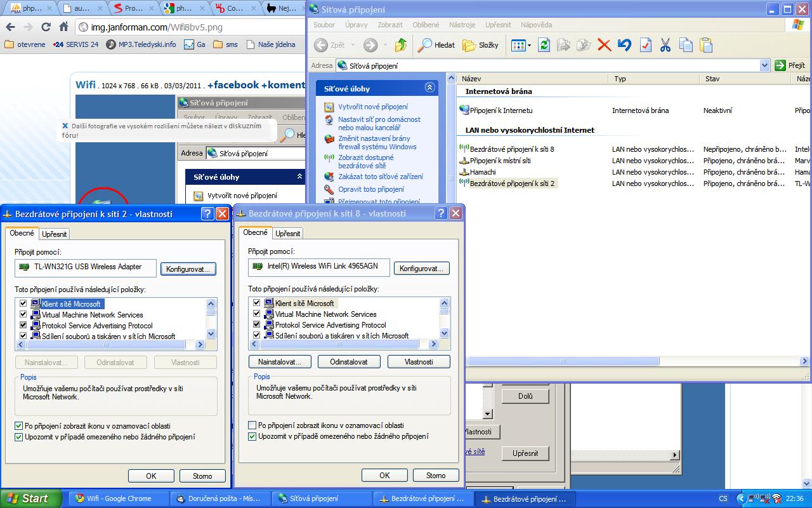Uncheck Virtual Machine Network Services in síti 8
The height and width of the screenshot is (508, 812).
pyautogui.click(x=257, y=314)
